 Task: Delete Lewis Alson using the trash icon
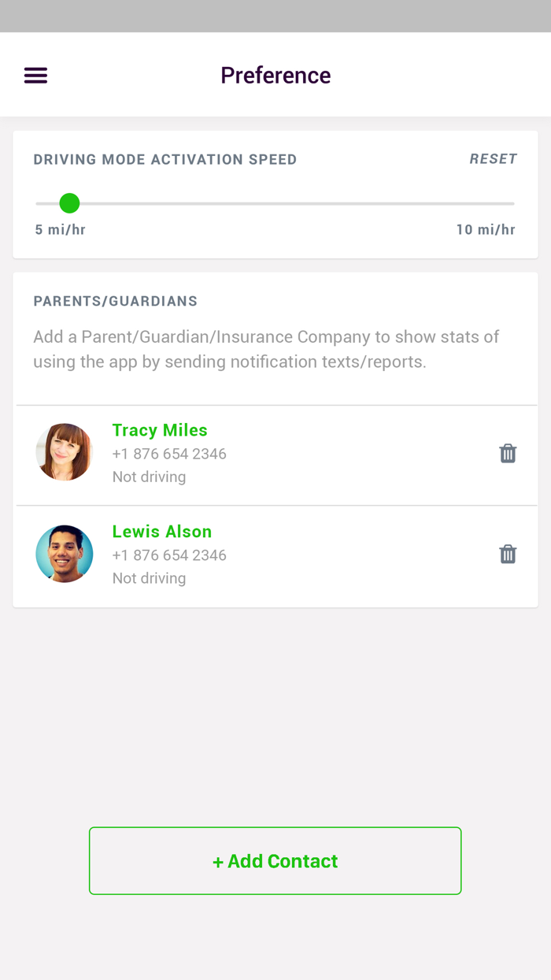click(508, 554)
